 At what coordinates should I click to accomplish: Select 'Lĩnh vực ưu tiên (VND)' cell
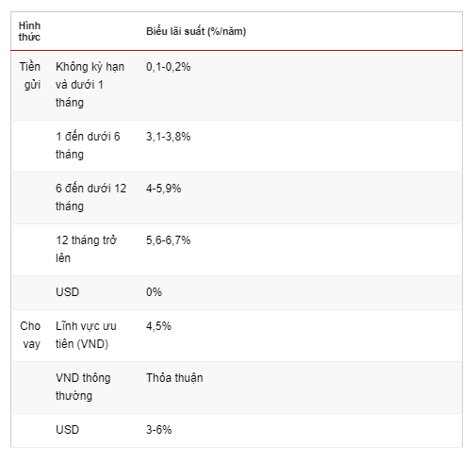[86, 335]
